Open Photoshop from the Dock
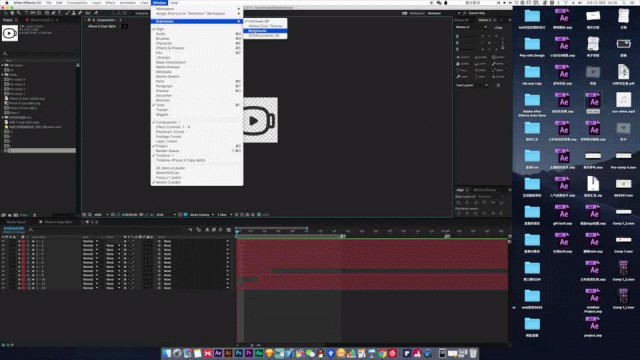Screen dimensions: 640x360 click(x=238, y=353)
